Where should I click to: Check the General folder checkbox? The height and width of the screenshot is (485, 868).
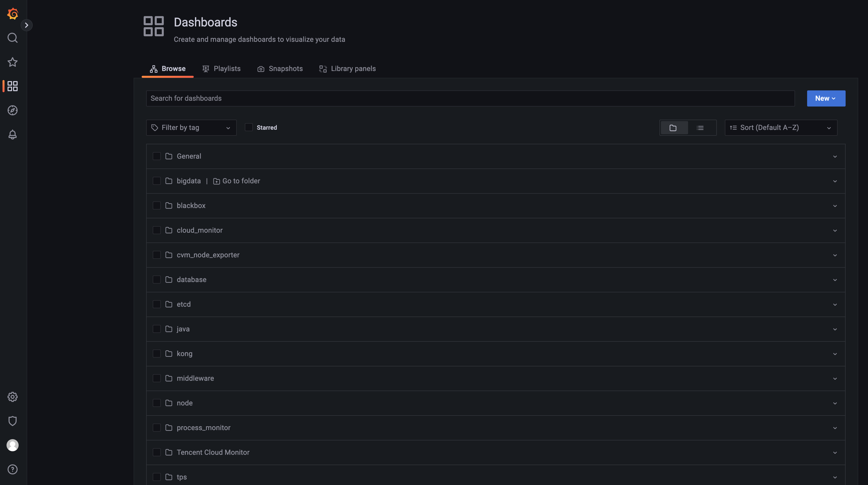pyautogui.click(x=157, y=156)
